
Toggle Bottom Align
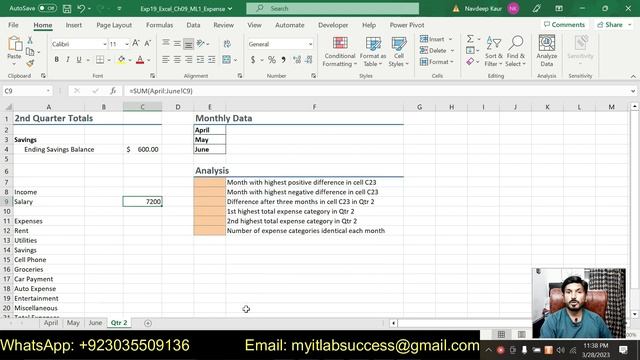point(188,43)
